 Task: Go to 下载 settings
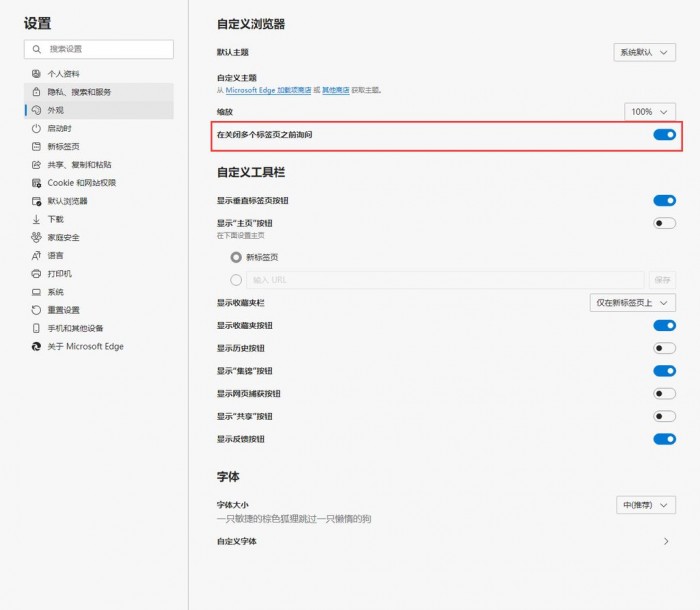(x=99, y=219)
